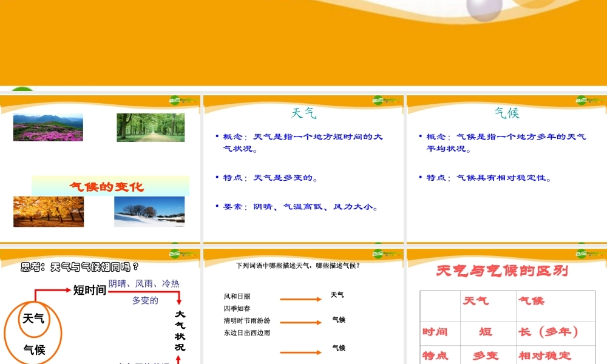607x364 pixels.
Task: Open the slide titled 气候的变化
Action: click(x=100, y=169)
